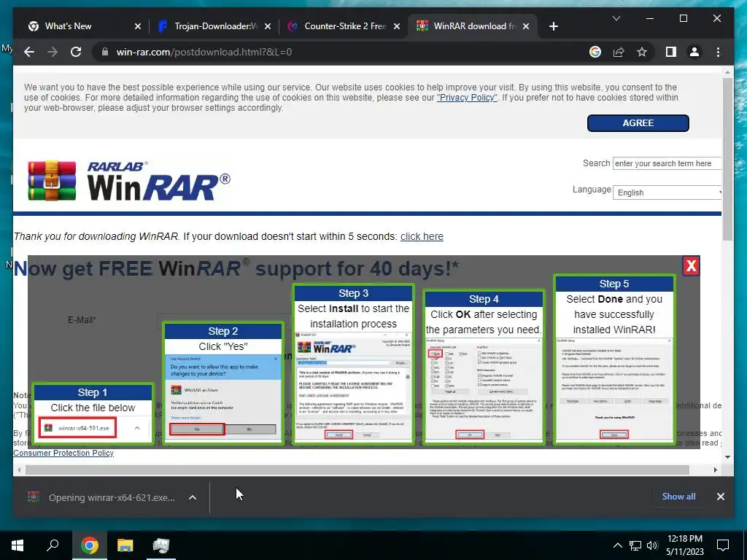Open the Windows Start menu
Viewport: 747px width, 560px height.
tap(18, 545)
